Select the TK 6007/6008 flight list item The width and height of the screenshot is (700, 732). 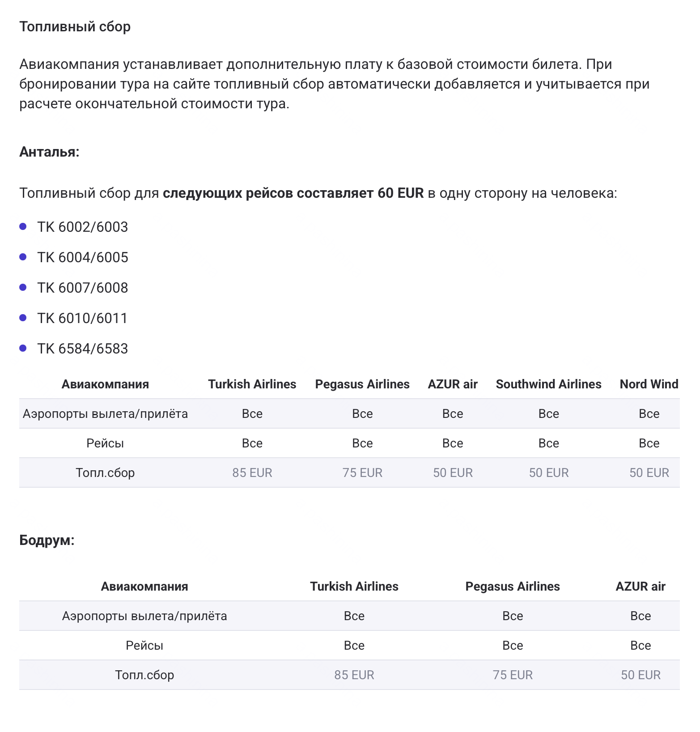point(83,288)
